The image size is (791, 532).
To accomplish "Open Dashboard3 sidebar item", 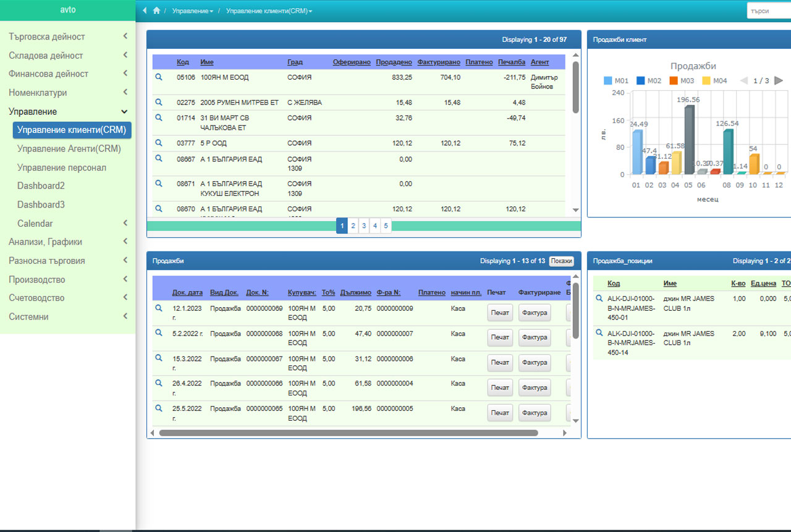I will pyautogui.click(x=41, y=205).
